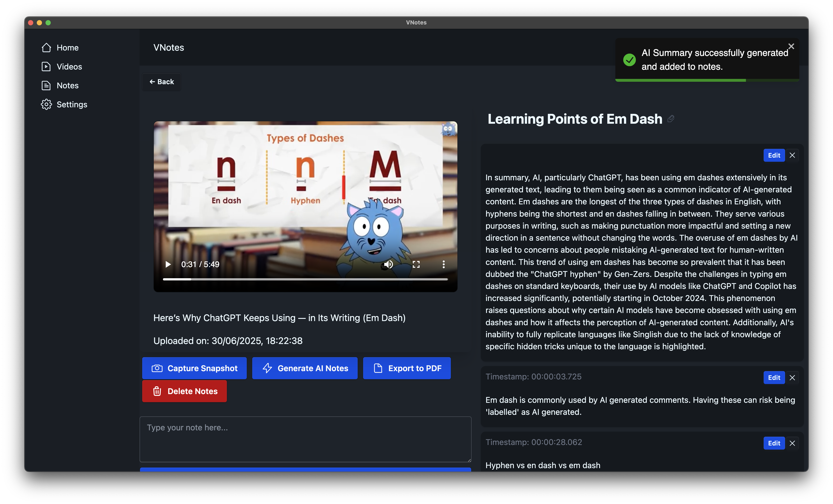Minimize the VNotes window
The width and height of the screenshot is (833, 504).
(x=39, y=23)
